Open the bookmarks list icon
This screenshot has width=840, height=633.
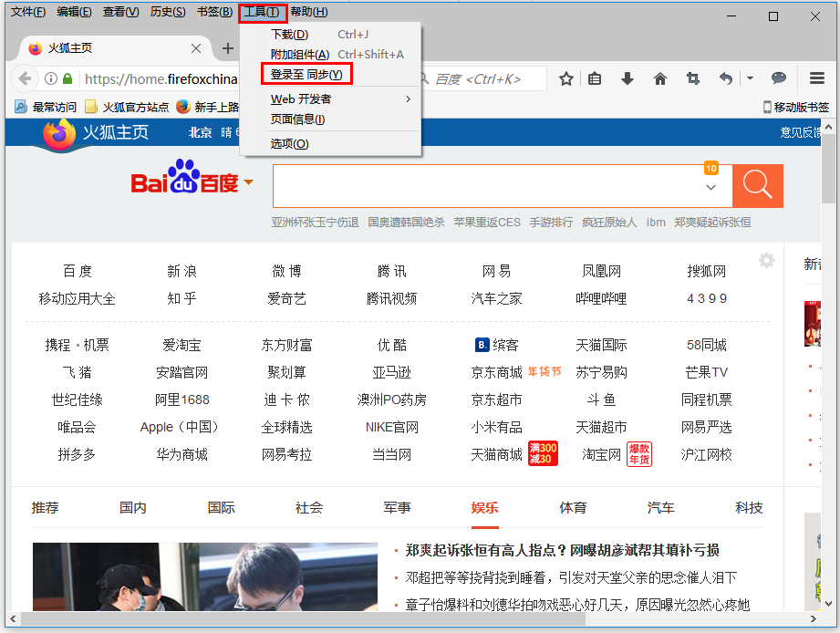click(595, 79)
